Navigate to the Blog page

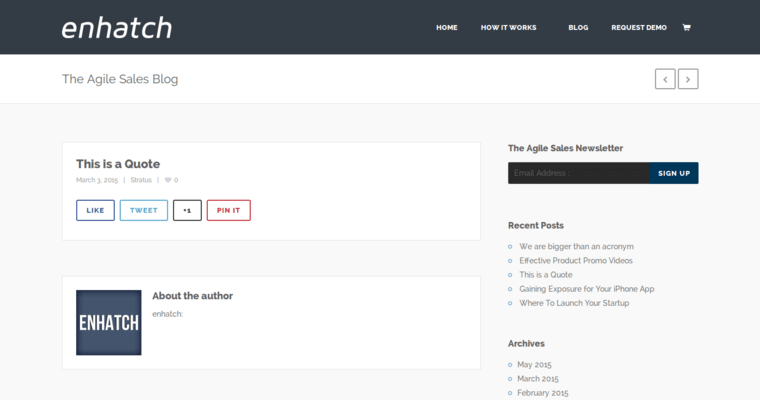coord(578,27)
